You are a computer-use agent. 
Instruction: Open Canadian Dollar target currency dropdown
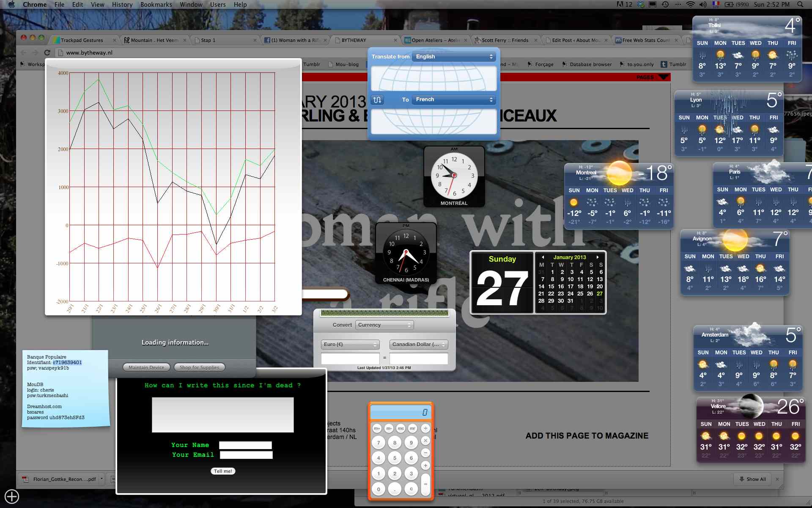419,345
